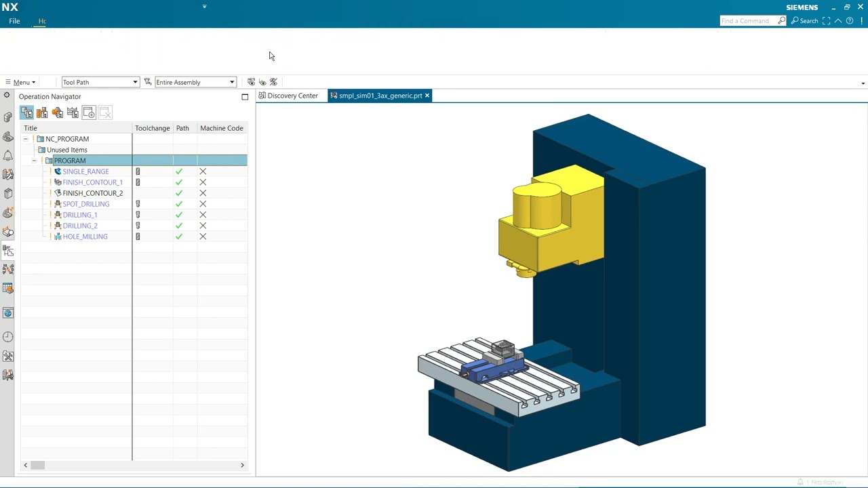The height and width of the screenshot is (488, 868).
Task: Switch to Machine Tool View icon
Action: [x=42, y=113]
